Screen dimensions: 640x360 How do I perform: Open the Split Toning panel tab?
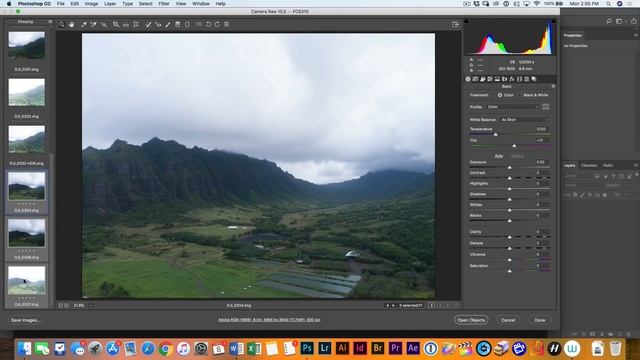(498, 79)
